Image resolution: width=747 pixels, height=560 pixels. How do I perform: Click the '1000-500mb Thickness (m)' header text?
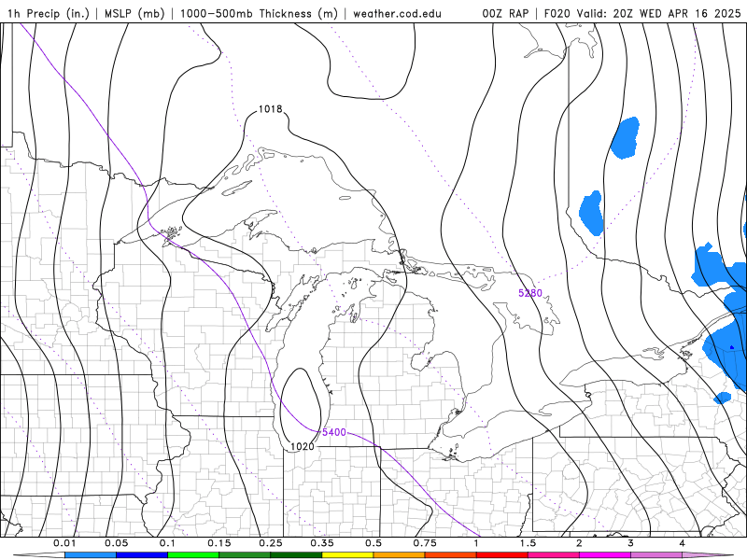(259, 13)
